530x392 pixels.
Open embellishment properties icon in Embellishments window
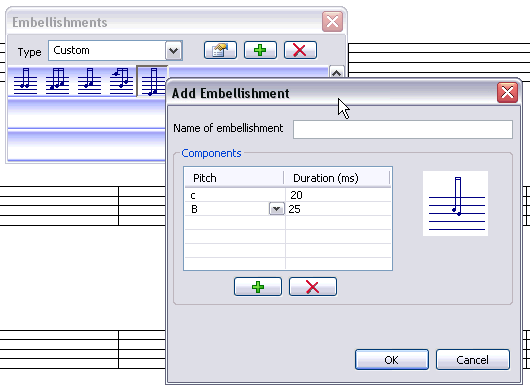(x=220, y=50)
